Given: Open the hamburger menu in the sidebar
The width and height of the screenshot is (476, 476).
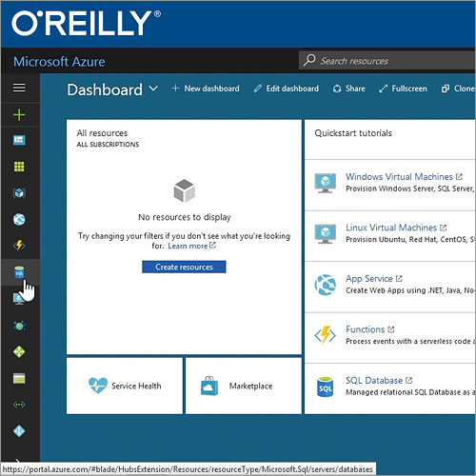Looking at the screenshot, I should point(19,88).
